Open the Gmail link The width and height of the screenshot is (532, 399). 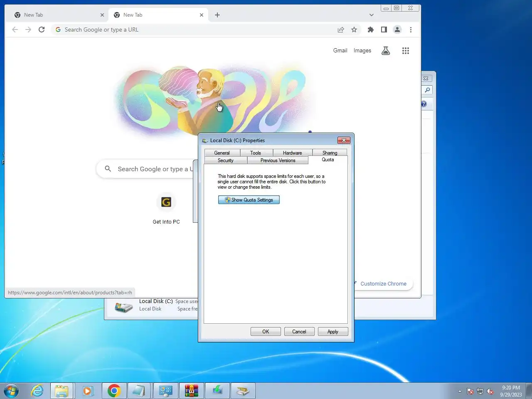point(340,50)
